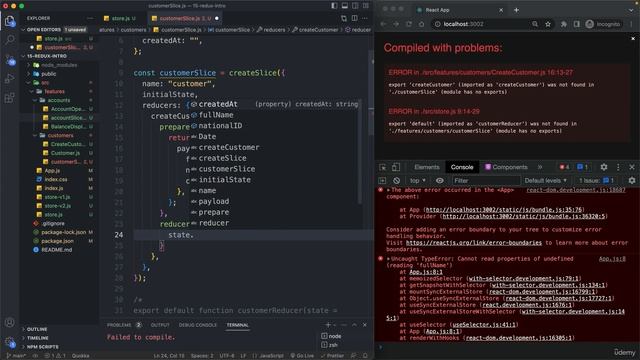Activate DevTools inspect element picker
Viewport: 640px width, 360px height.
click(x=383, y=167)
